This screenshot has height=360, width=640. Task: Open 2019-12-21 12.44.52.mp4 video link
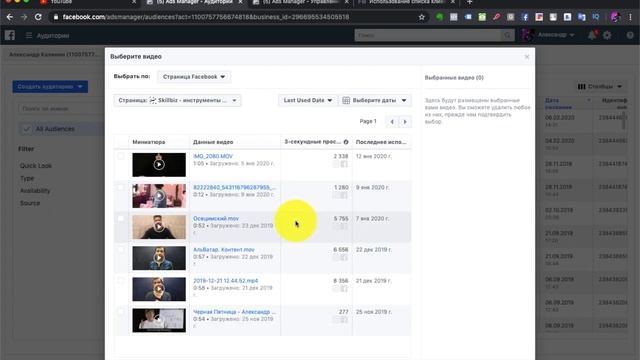click(226, 281)
